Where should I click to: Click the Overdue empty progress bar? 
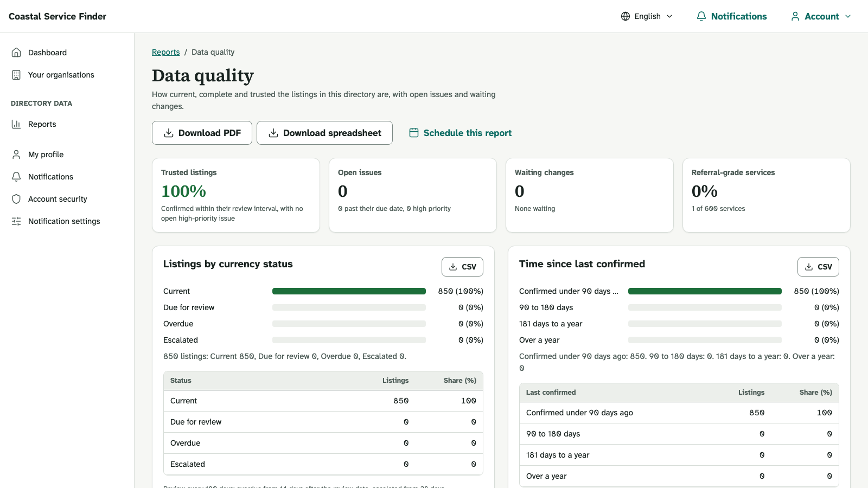pos(349,324)
